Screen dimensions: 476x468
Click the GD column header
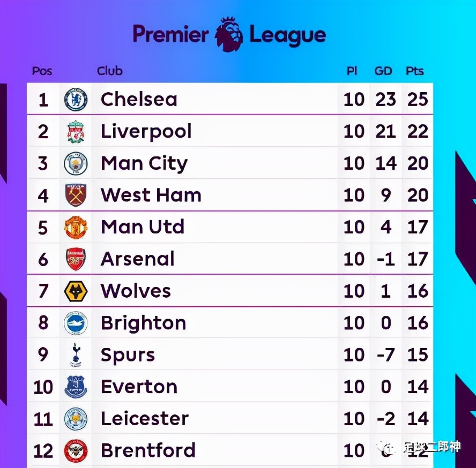383,71
